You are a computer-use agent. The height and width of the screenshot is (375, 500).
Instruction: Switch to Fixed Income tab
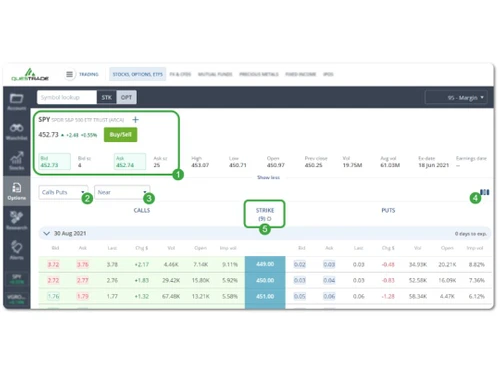click(x=301, y=74)
